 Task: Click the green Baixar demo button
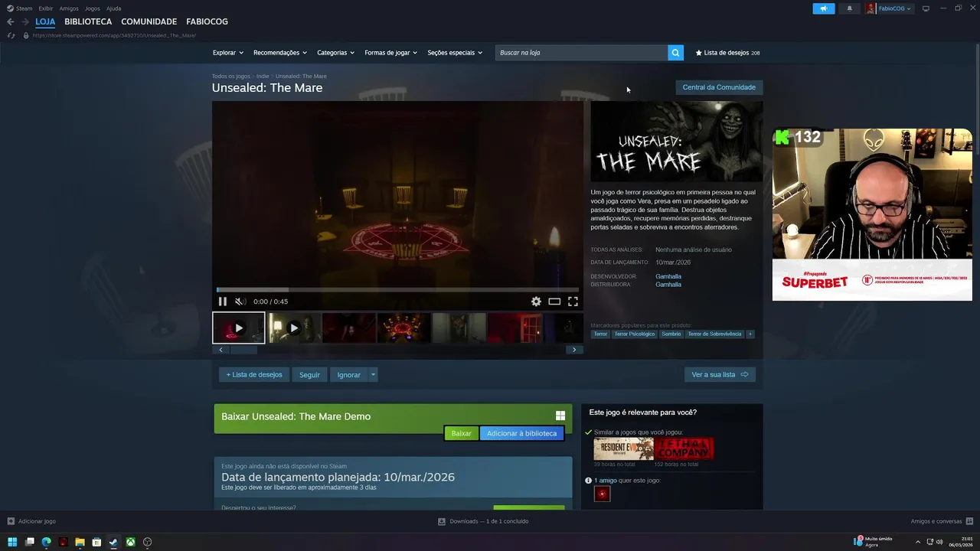pyautogui.click(x=462, y=433)
